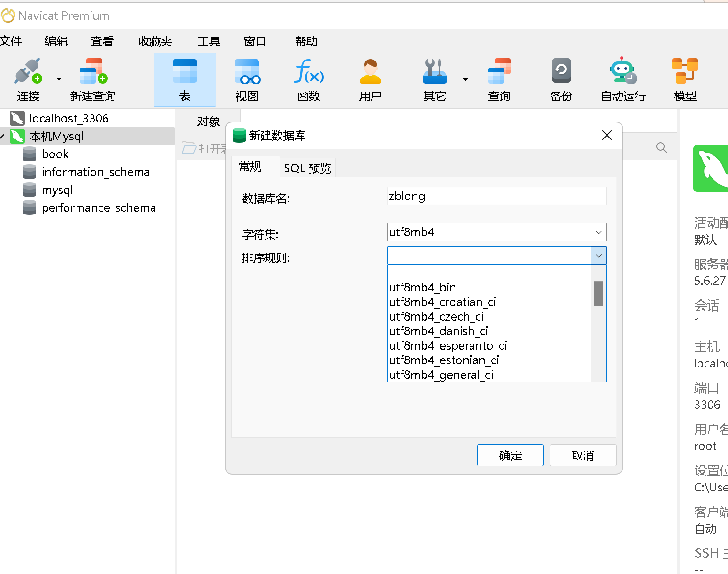The width and height of the screenshot is (728, 574).
Task: Select the 本机Mysql connection
Action: tap(87, 136)
